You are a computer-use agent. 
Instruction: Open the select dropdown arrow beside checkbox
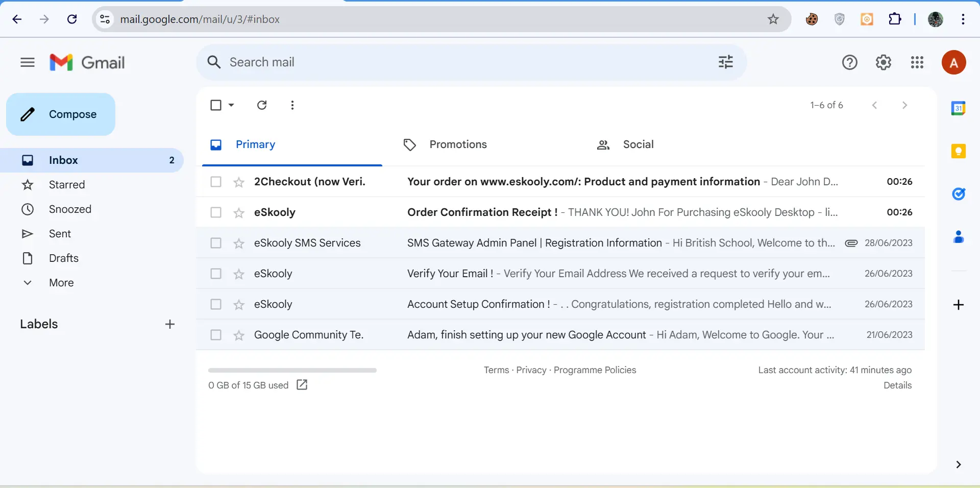231,105
